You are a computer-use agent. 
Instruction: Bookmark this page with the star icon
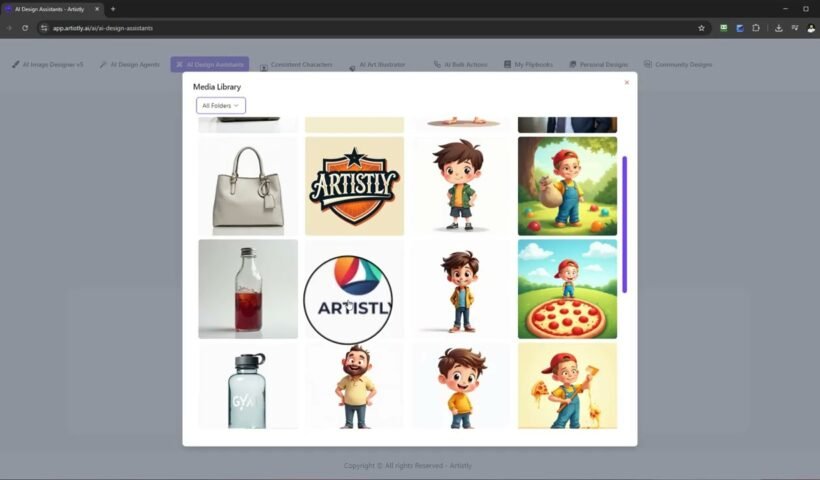pyautogui.click(x=701, y=28)
